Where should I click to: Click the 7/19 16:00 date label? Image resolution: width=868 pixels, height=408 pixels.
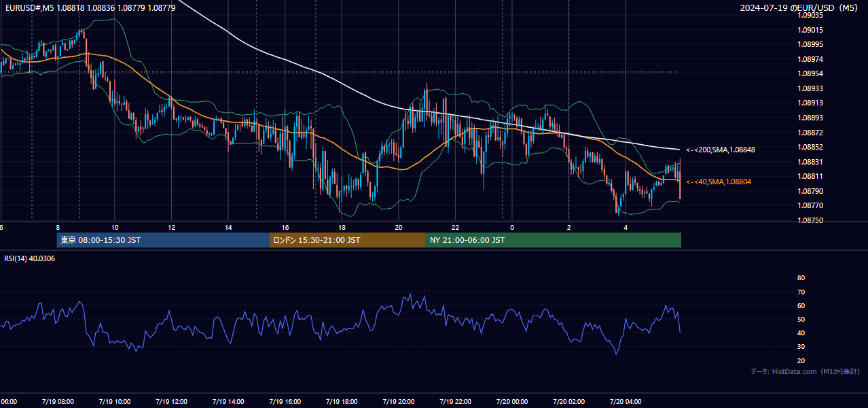[x=285, y=402]
